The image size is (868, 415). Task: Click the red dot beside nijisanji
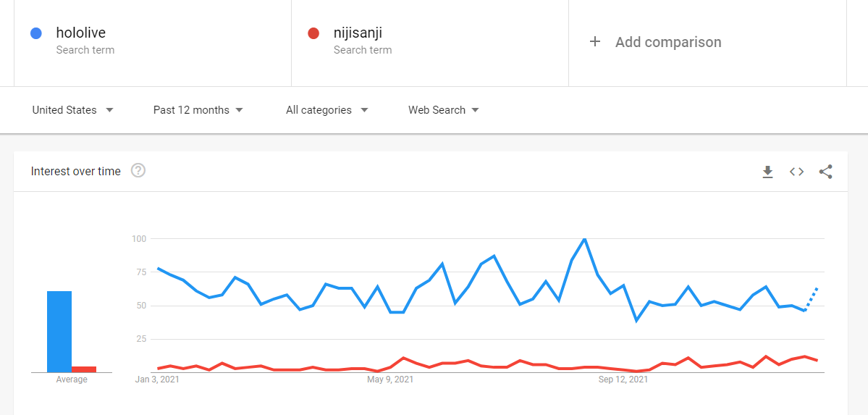tap(313, 33)
